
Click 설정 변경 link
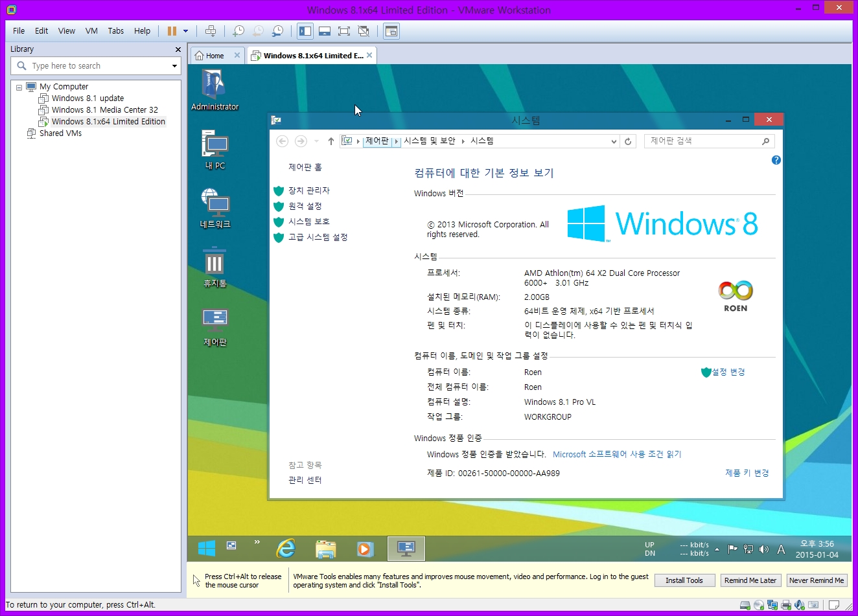pos(728,372)
